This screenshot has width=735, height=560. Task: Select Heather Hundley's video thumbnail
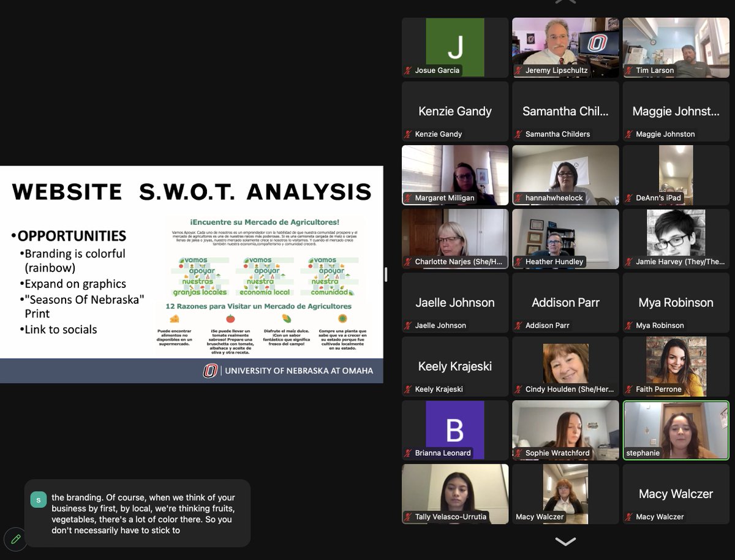[x=565, y=239]
